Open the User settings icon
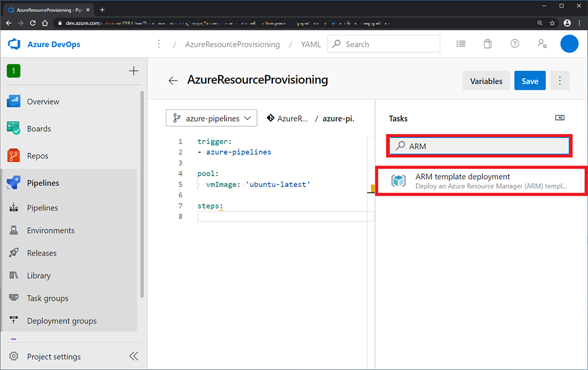The height and width of the screenshot is (370, 588). click(542, 44)
